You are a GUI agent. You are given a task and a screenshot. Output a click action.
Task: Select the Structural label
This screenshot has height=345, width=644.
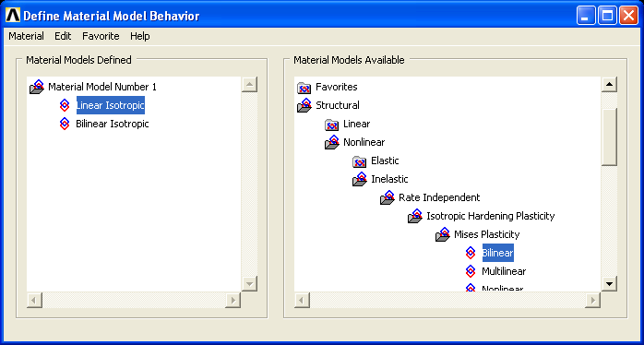point(337,105)
